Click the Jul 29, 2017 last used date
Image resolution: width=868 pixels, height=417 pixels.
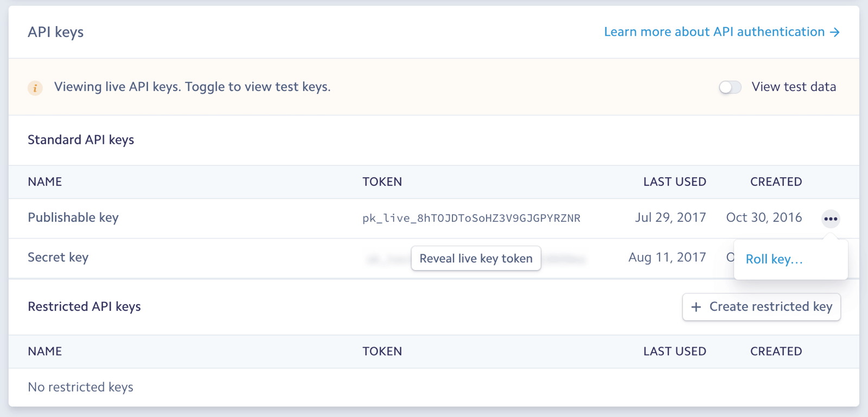coord(670,217)
